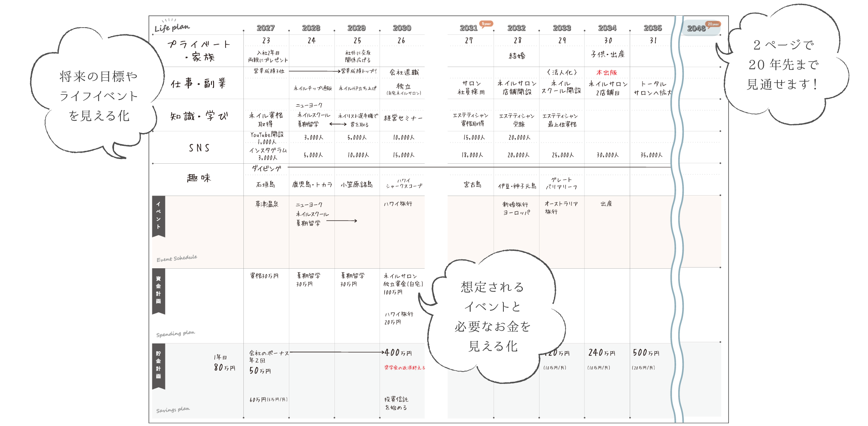Click the 400万円 savings figure
This screenshot has width=868, height=426.
[398, 353]
